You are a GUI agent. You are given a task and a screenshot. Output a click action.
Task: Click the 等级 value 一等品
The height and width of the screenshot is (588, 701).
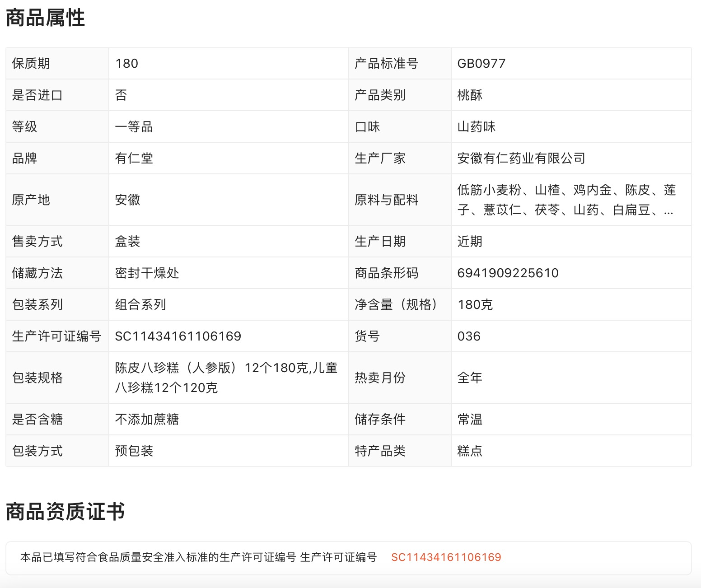(x=134, y=126)
